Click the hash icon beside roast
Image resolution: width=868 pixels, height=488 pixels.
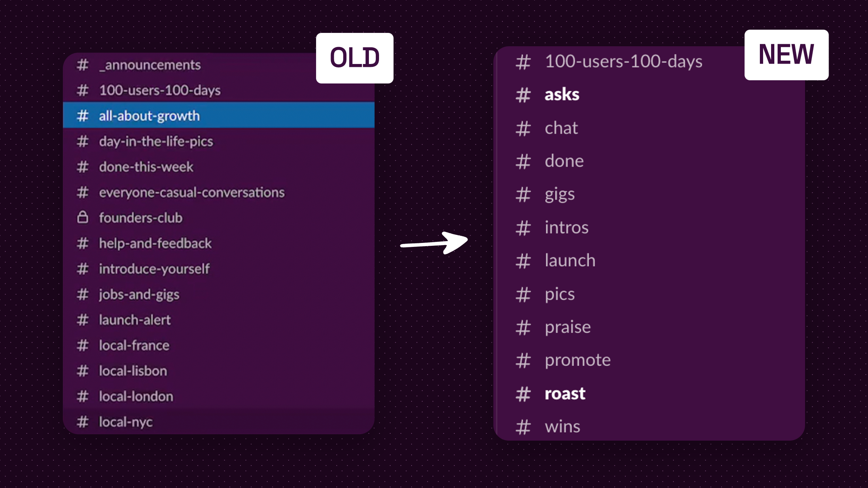(x=523, y=394)
